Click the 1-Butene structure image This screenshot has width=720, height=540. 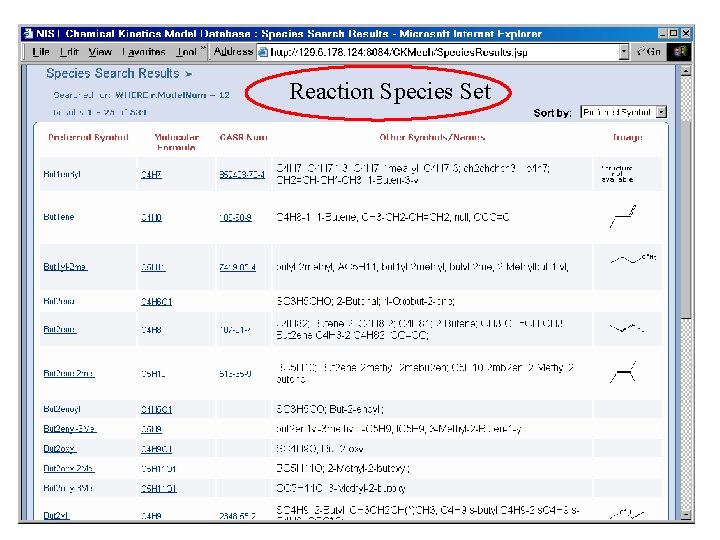click(x=623, y=216)
